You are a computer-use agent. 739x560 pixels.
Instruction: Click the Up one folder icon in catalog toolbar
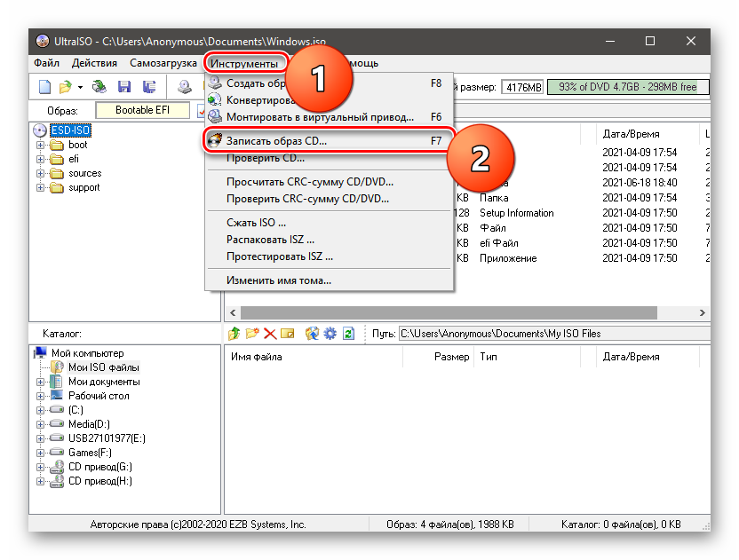(234, 334)
